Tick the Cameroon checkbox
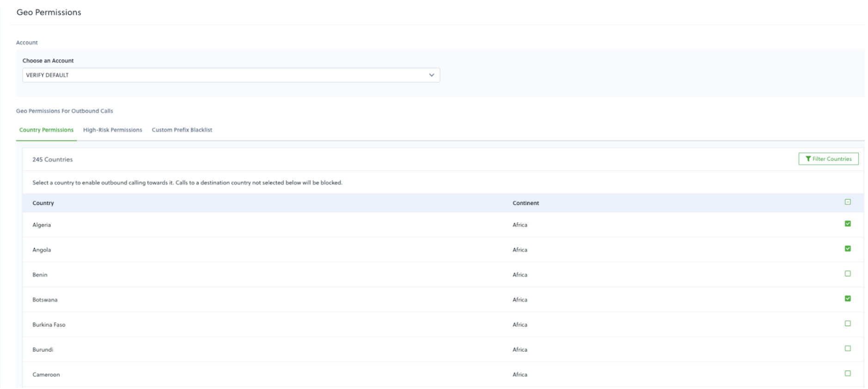 click(x=847, y=373)
